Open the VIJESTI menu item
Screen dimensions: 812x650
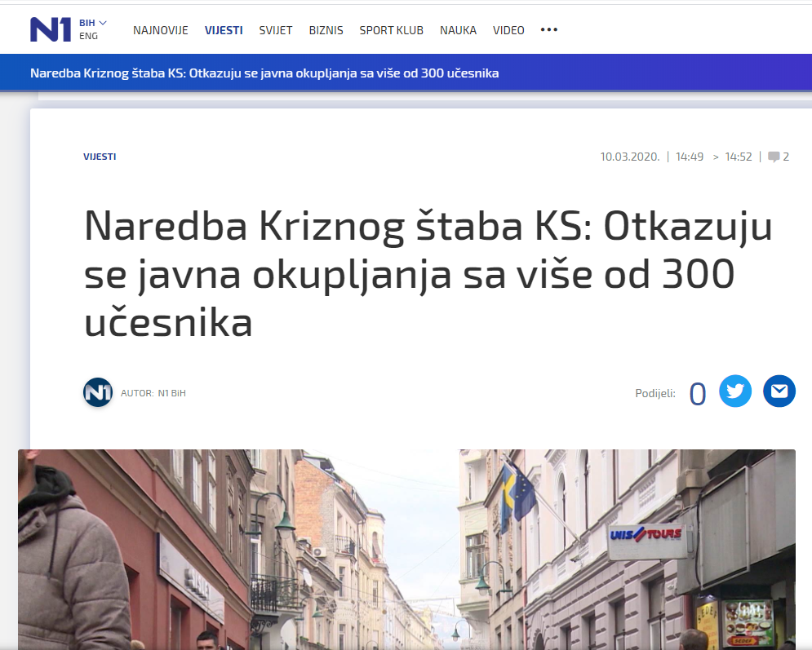pyautogui.click(x=224, y=30)
